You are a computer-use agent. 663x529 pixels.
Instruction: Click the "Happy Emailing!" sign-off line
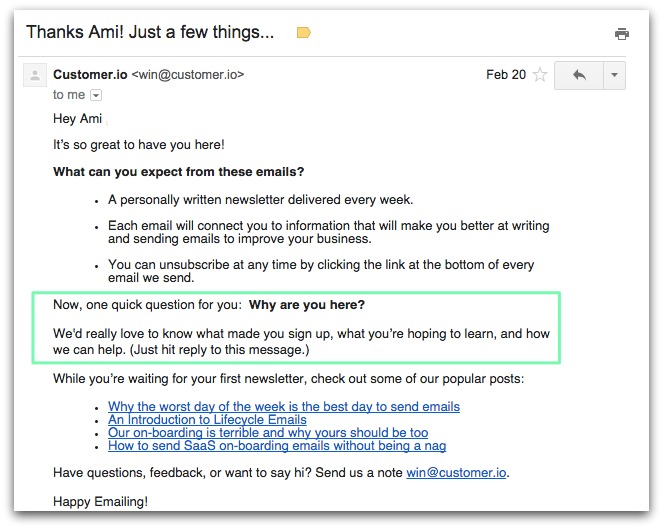pos(100,499)
